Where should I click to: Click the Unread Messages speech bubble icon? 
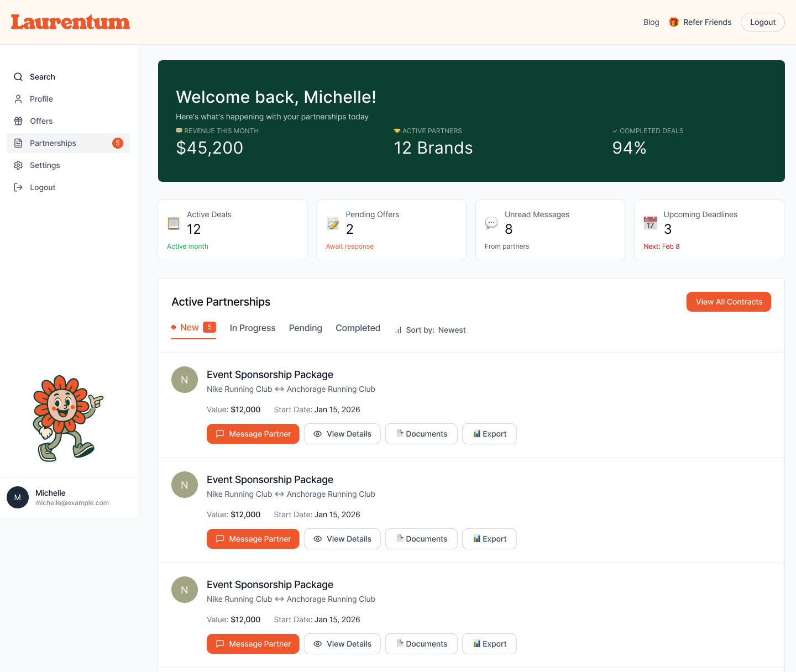coord(491,223)
